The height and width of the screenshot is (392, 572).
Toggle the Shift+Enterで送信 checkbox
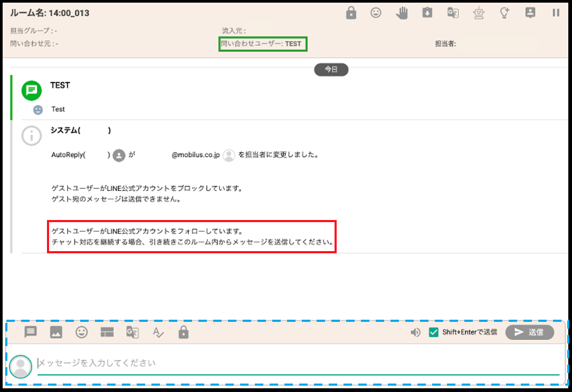tap(434, 332)
